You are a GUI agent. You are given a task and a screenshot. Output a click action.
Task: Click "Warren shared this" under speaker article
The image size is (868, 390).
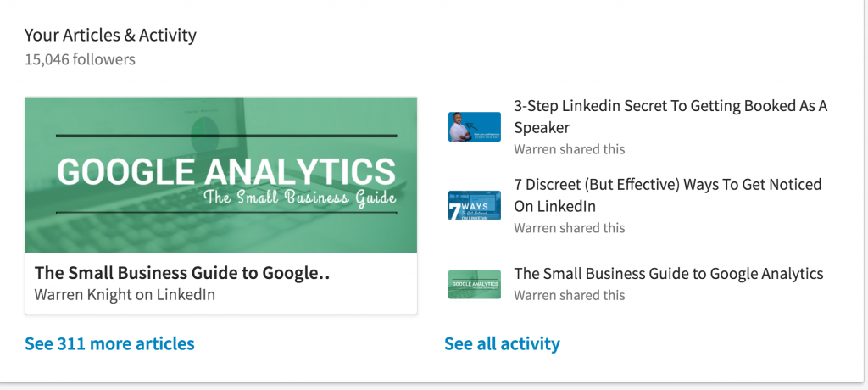click(569, 149)
